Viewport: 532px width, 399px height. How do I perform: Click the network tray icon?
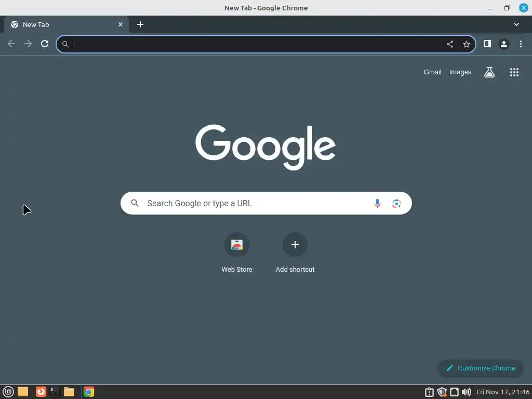tap(454, 392)
